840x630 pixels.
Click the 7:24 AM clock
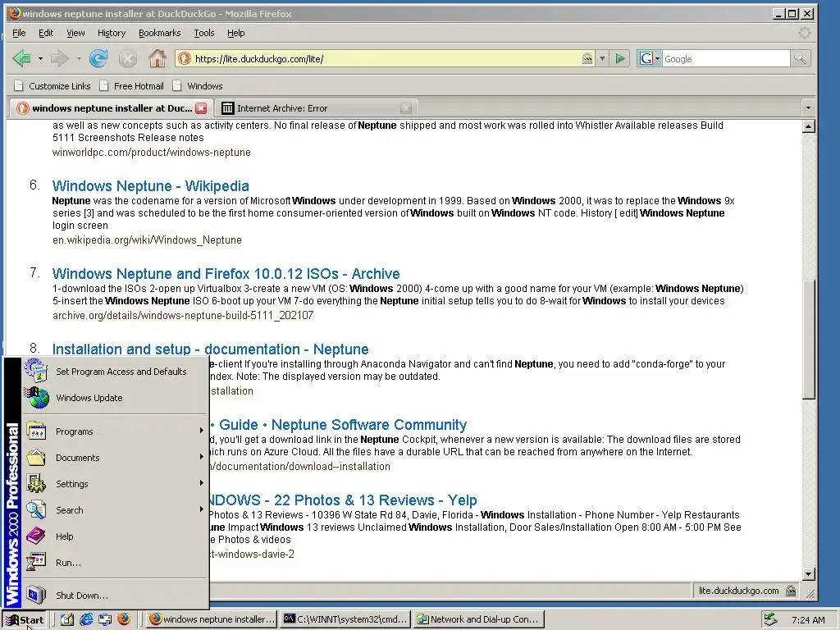(x=808, y=620)
